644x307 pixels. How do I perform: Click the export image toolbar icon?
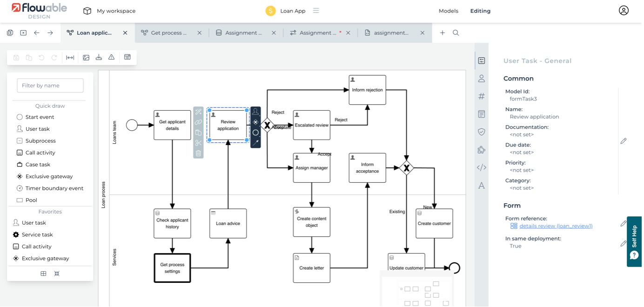tap(86, 57)
